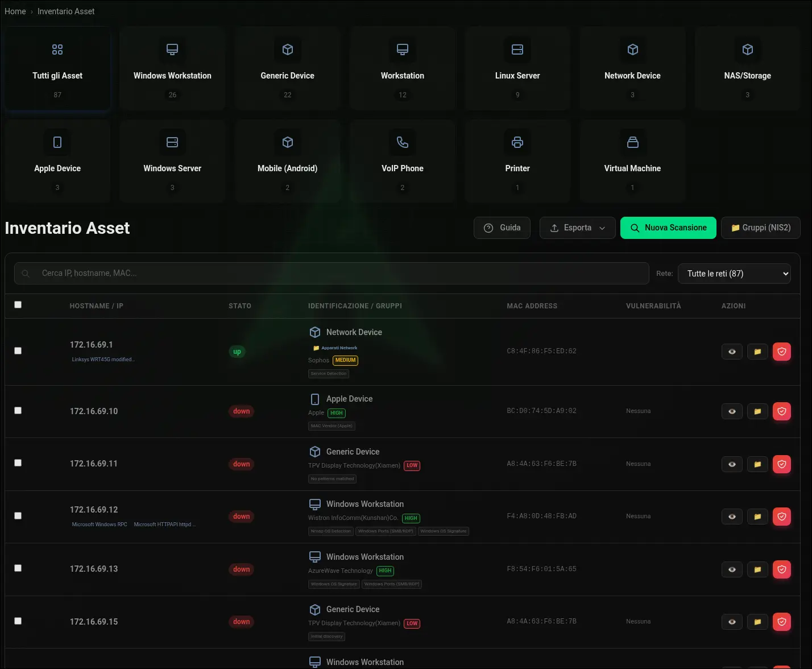Click the folder group icon for 172.16.69.12
812x669 pixels.
[757, 517]
